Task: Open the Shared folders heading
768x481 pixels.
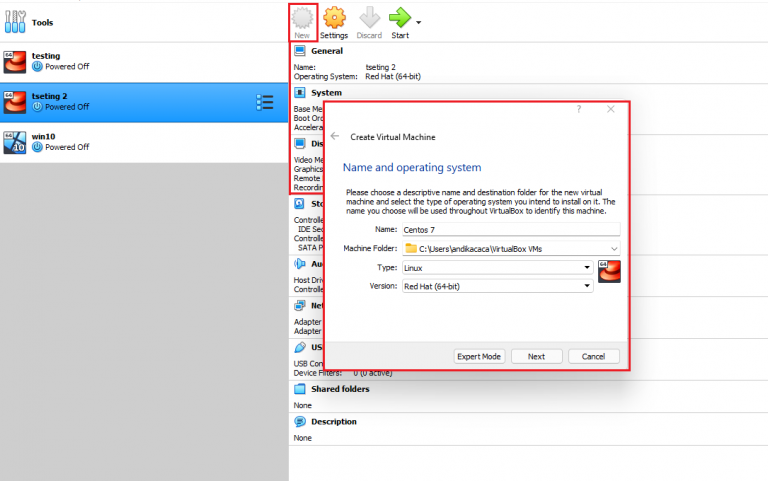Action: pyautogui.click(x=340, y=389)
